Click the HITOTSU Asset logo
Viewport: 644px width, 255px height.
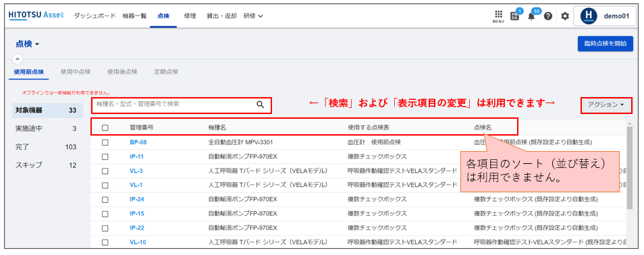[x=36, y=16]
